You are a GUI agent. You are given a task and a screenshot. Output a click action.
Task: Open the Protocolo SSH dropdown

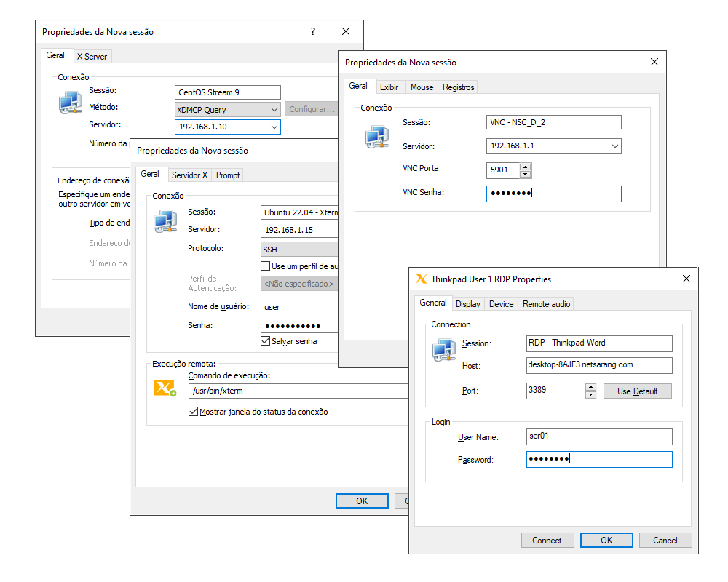(x=299, y=250)
